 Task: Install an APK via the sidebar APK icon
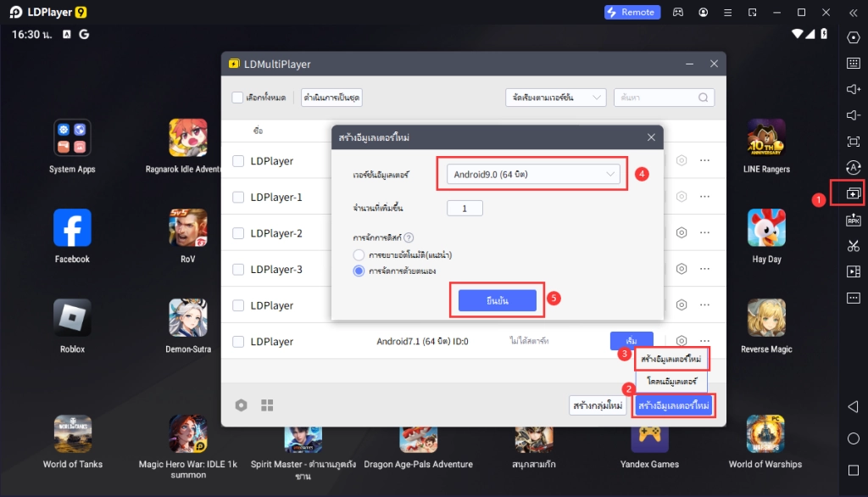coord(853,220)
